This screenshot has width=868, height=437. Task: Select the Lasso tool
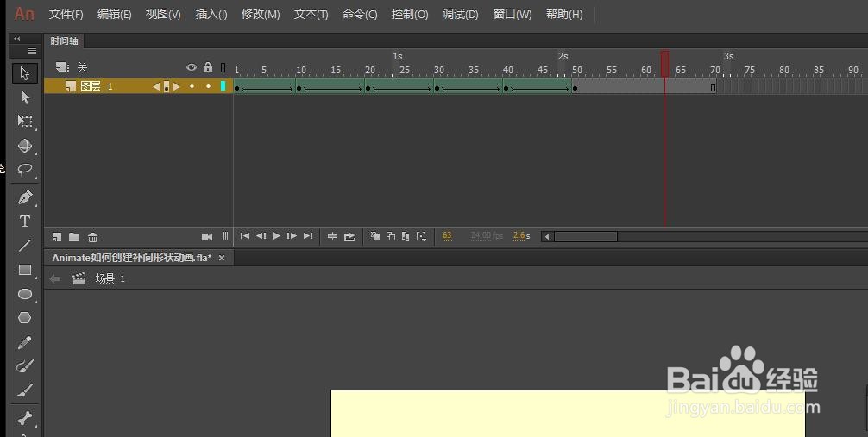point(25,169)
